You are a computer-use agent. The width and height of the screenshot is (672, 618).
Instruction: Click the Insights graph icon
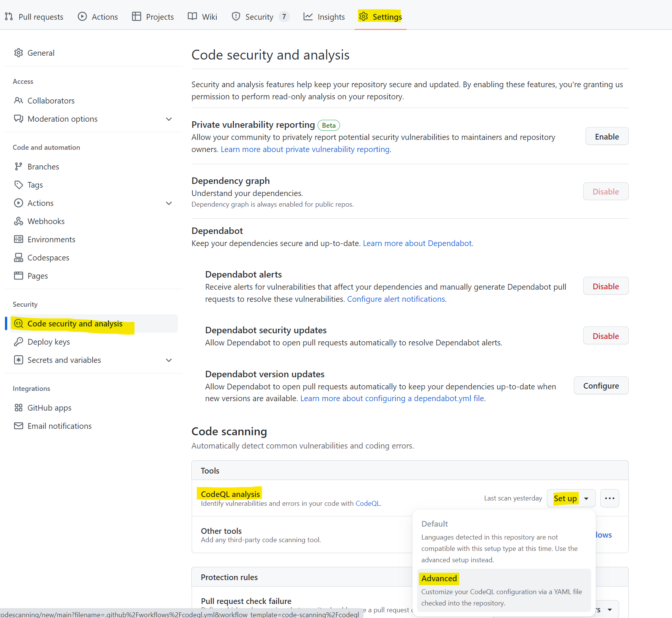[308, 16]
